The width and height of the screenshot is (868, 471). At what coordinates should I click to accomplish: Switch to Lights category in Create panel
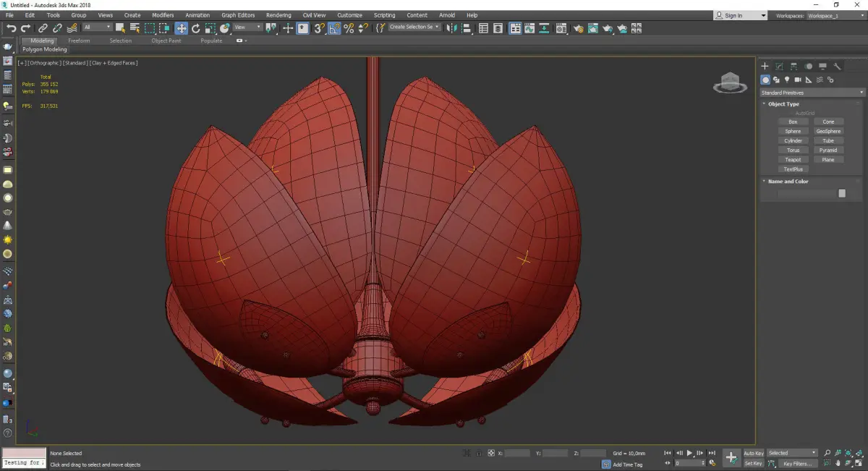point(786,80)
